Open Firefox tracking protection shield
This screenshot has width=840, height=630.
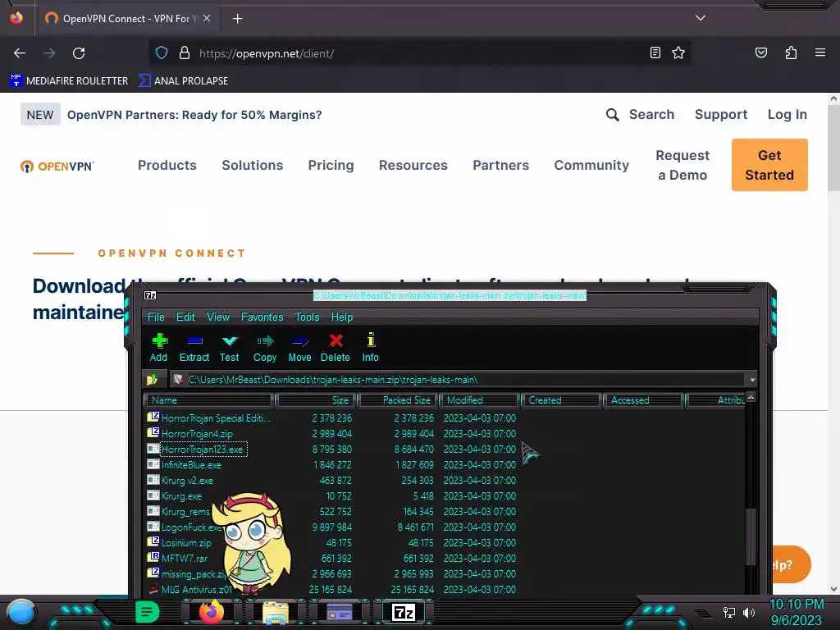pyautogui.click(x=162, y=53)
